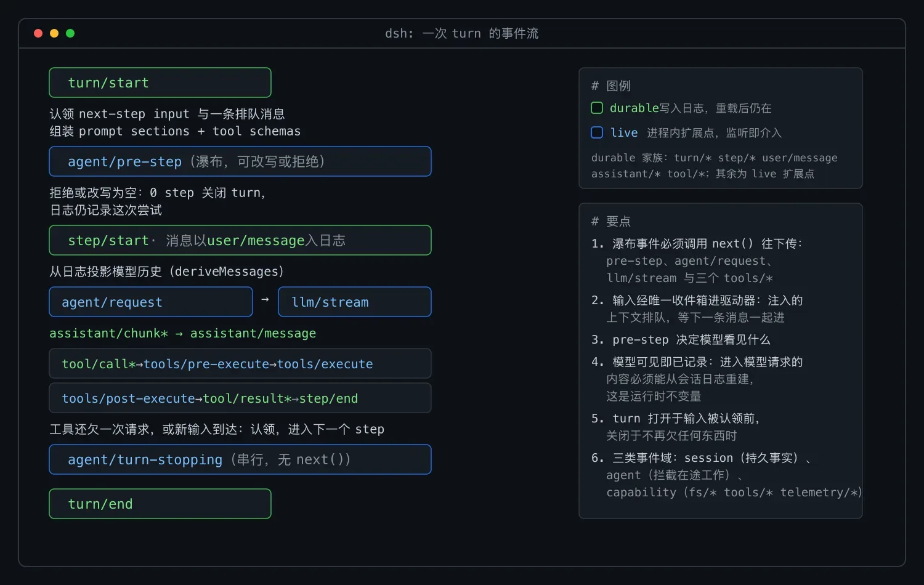The height and width of the screenshot is (585, 924).
Task: Click the '# 图例' legend heading
Action: [611, 86]
